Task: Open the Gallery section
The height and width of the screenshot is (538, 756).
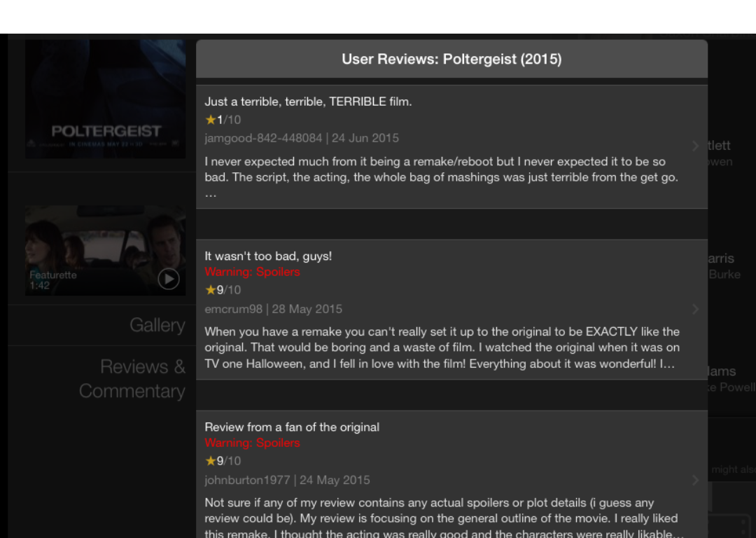Action: (157, 325)
